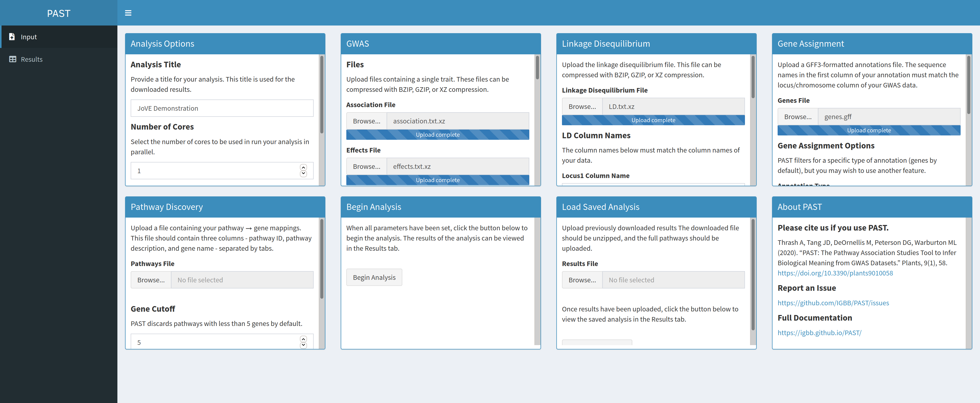980x403 pixels.
Task: Open the GitHub PAST issues link
Action: [833, 303]
